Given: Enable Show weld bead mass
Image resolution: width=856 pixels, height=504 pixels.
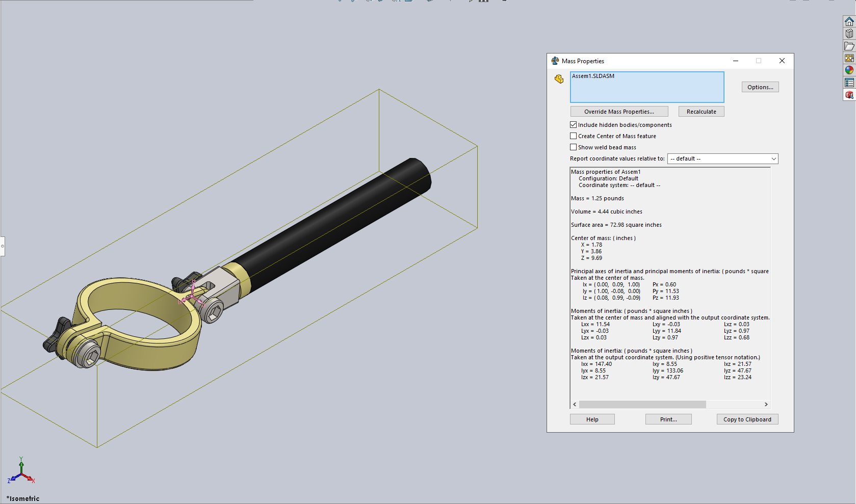Looking at the screenshot, I should pyautogui.click(x=574, y=147).
